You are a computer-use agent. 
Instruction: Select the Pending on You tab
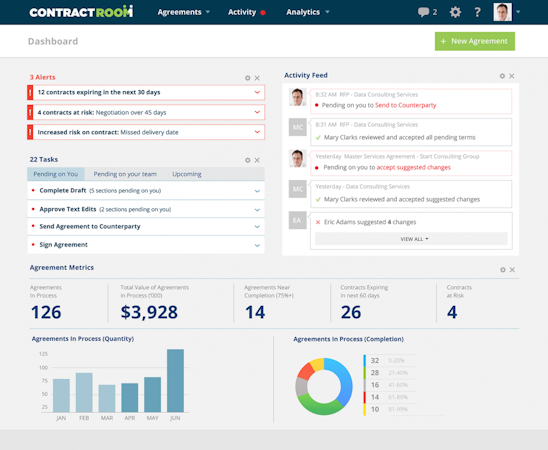tap(56, 174)
